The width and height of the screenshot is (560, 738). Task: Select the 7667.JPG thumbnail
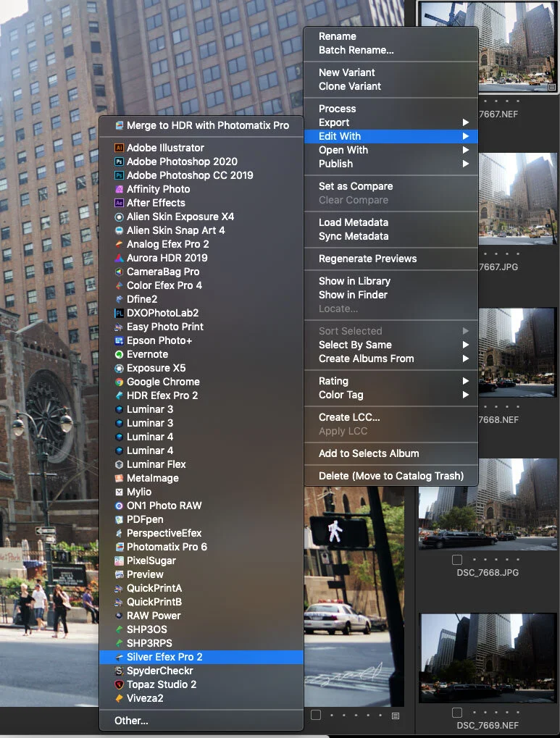click(x=518, y=198)
